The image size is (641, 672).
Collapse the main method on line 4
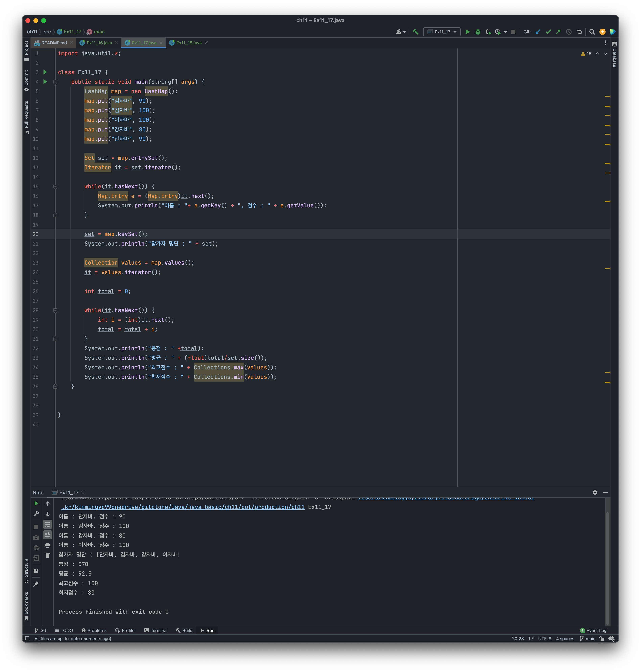tap(55, 82)
